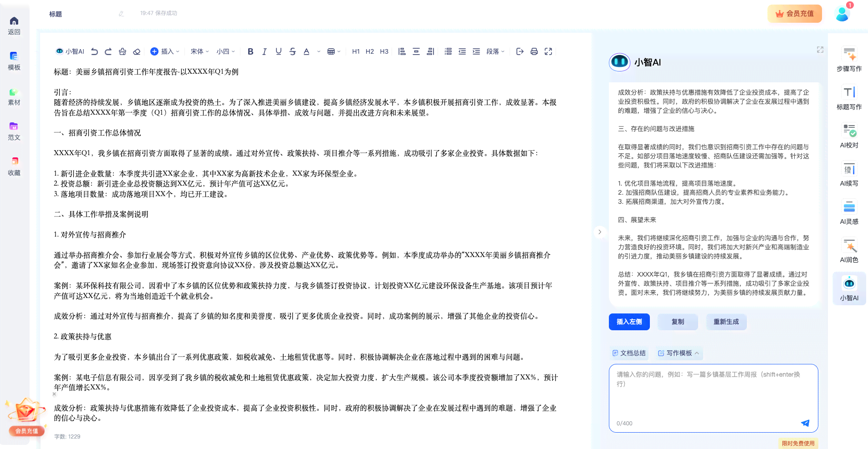This screenshot has height=449, width=868.
Task: Collapse the AI panel using the arrow
Action: [600, 232]
